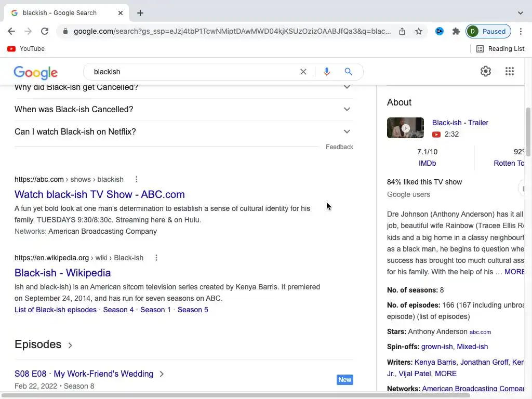Click the Paused profile button
532x399 pixels.
pos(488,31)
